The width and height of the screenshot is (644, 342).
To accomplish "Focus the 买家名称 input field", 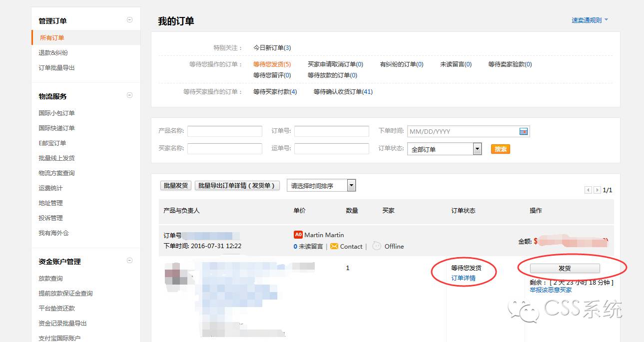I will pyautogui.click(x=225, y=148).
